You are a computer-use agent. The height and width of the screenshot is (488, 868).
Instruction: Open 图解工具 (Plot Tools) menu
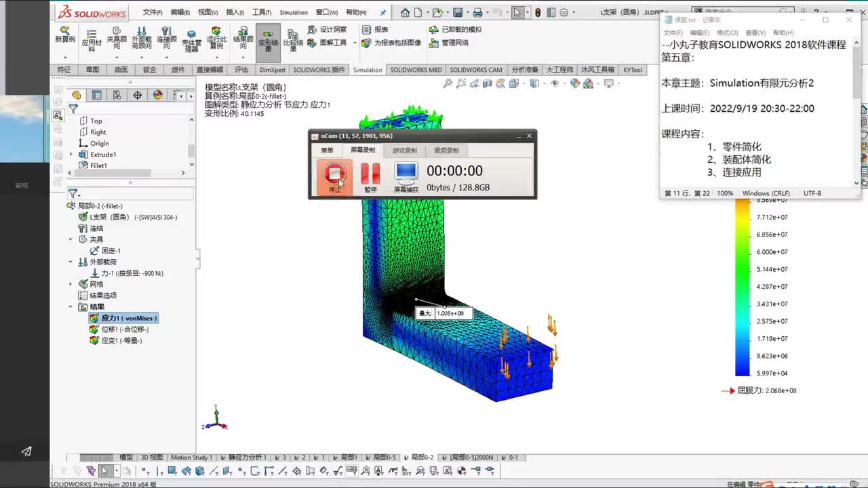pos(327,43)
